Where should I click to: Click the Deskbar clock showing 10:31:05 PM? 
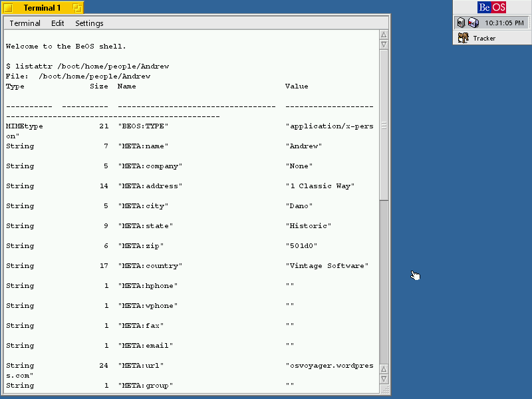pyautogui.click(x=505, y=23)
